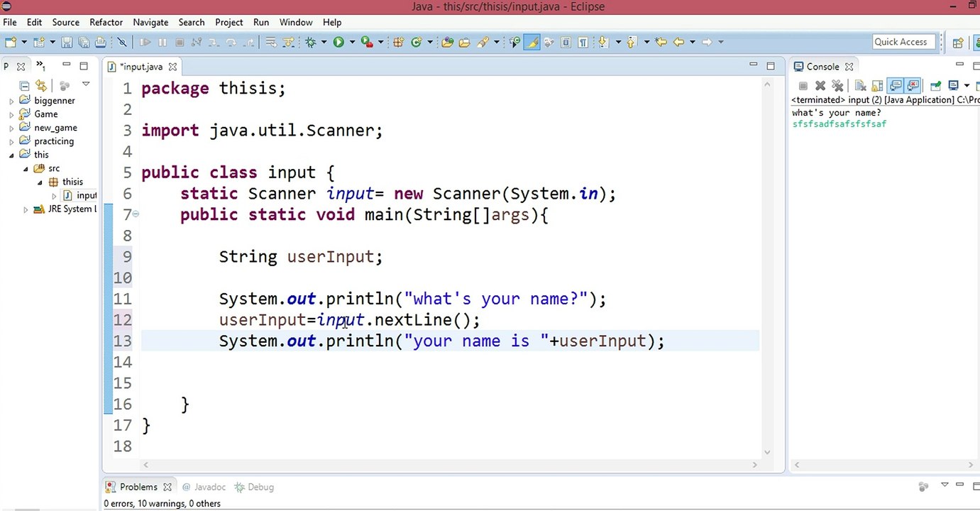
Task: Toggle Skip All Breakpoints icon
Action: click(x=122, y=42)
